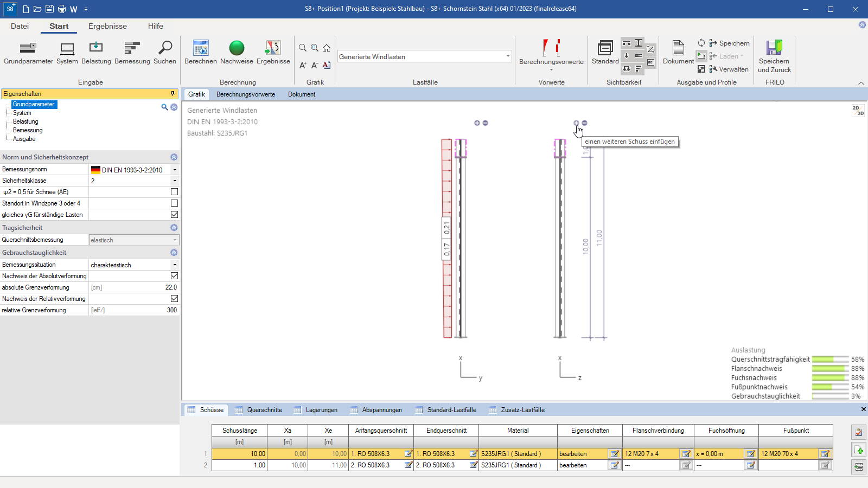Edit Fußpunkt 12 M20 70 x 4
Screen dimensions: 868x488
click(x=825, y=454)
